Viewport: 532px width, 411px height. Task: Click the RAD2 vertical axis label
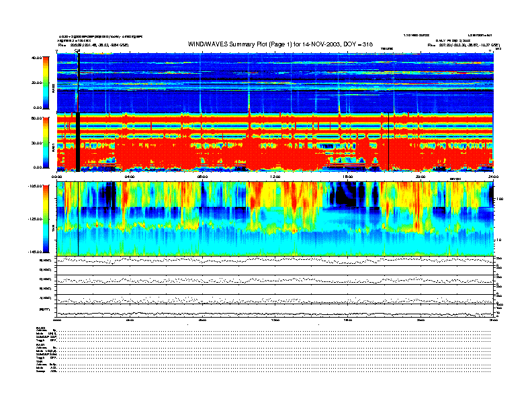[x=53, y=89]
